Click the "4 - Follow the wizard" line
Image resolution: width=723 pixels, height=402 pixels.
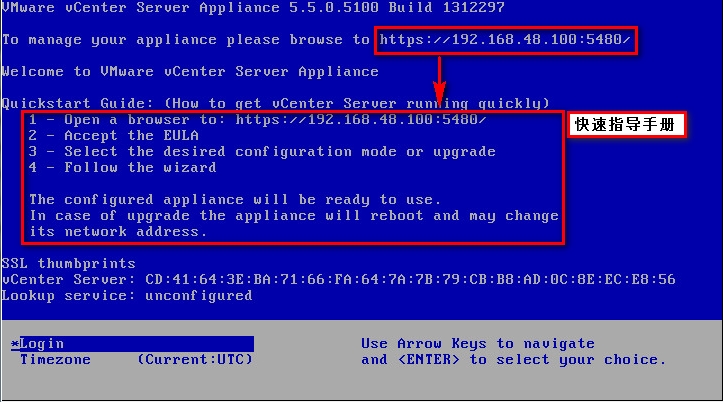[x=122, y=167]
